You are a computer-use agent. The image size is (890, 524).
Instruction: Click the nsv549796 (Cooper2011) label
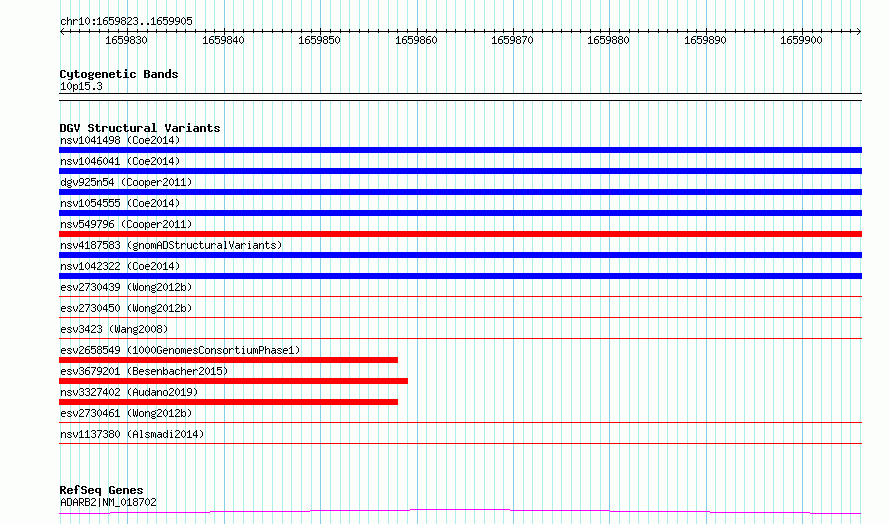pyautogui.click(x=126, y=224)
